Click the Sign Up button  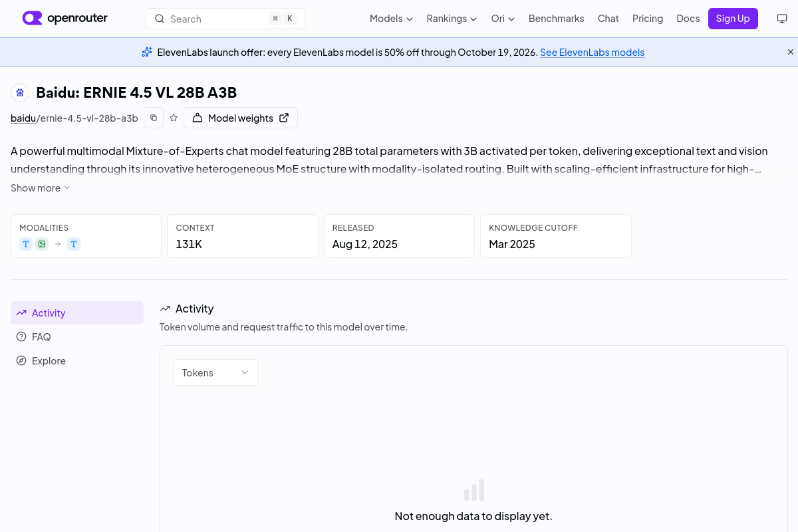click(x=733, y=19)
